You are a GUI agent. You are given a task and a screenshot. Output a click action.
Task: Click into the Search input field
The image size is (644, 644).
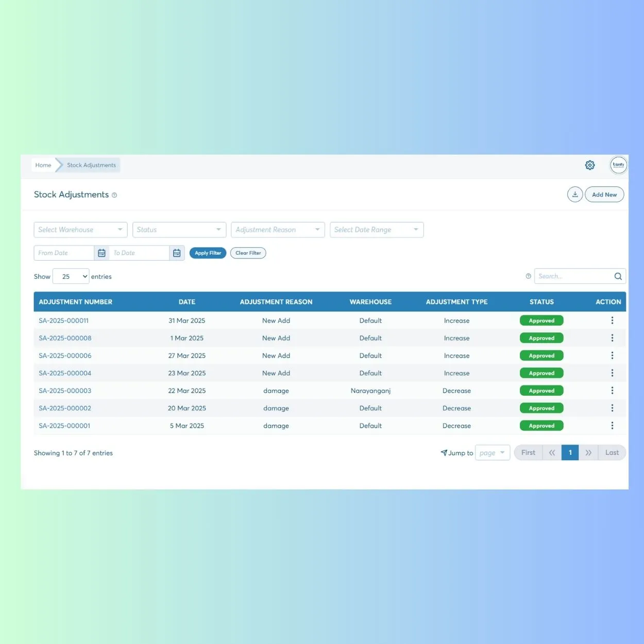click(x=573, y=277)
